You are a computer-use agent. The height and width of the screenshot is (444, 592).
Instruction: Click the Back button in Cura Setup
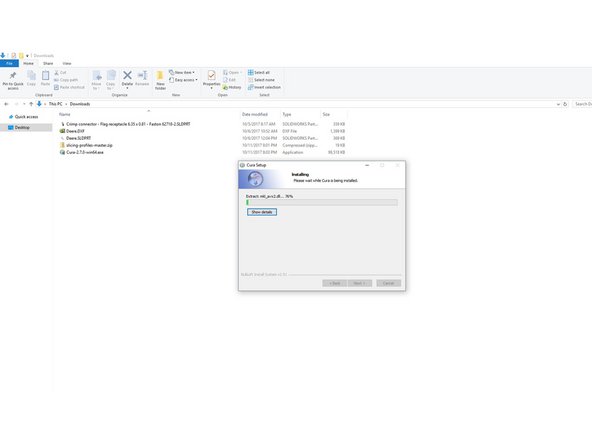pos(335,283)
